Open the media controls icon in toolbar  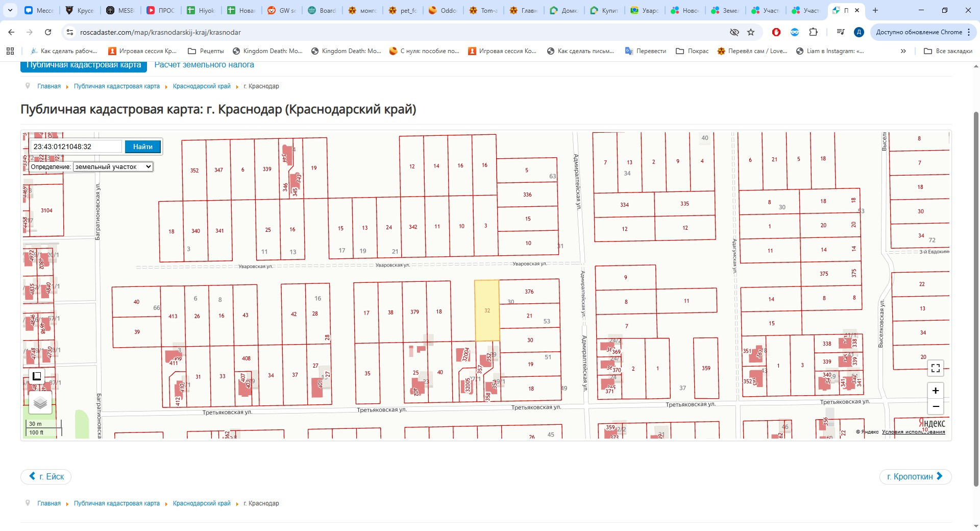(840, 32)
